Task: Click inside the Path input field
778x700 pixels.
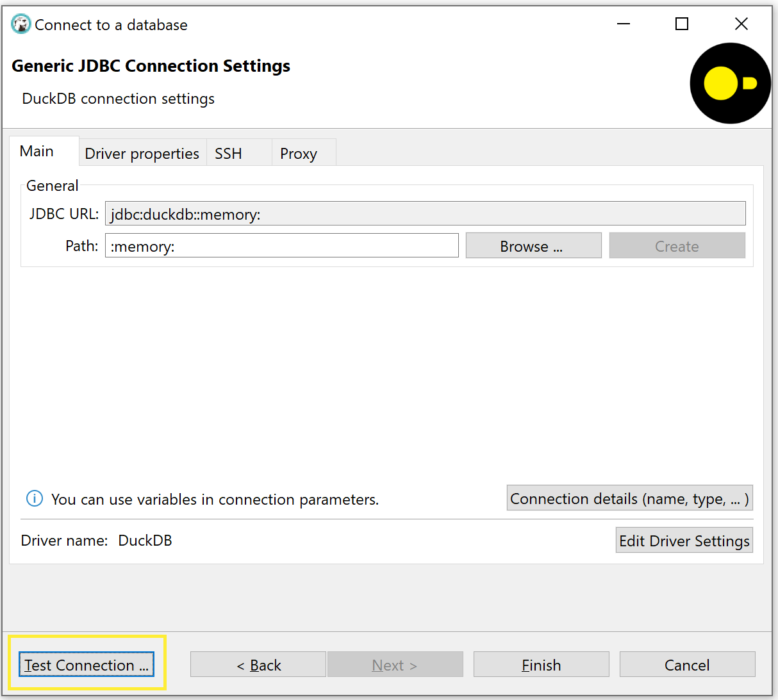Action: (282, 245)
